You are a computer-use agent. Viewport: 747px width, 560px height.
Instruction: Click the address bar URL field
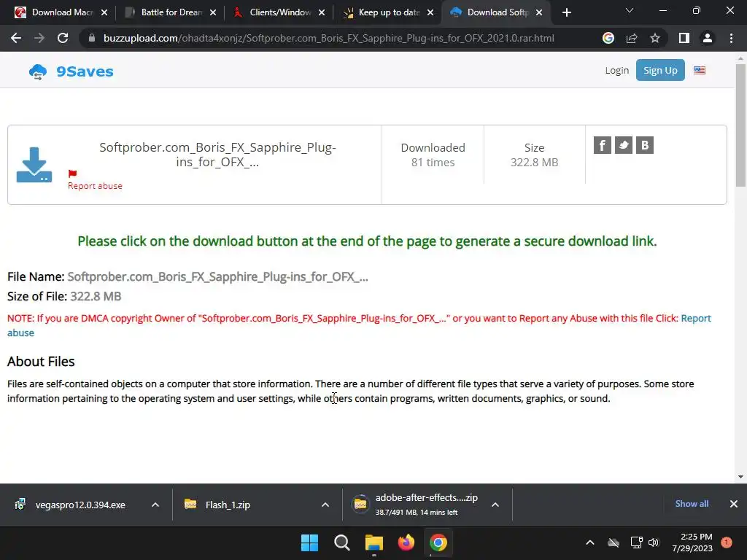329,38
